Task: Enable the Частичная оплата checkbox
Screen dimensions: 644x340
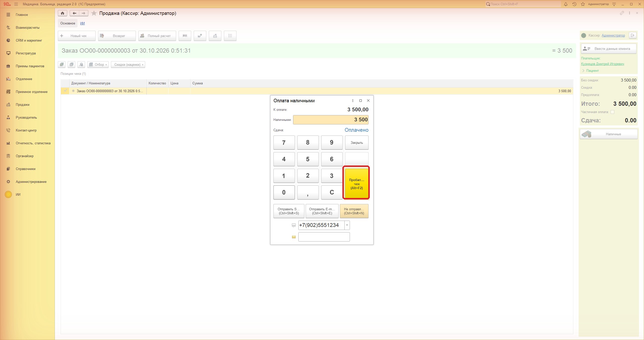Action: pos(612,112)
